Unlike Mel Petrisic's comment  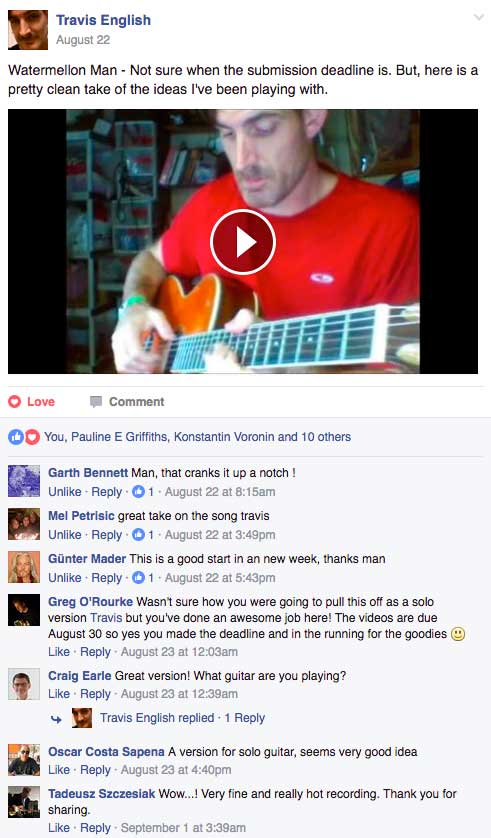[x=65, y=534]
